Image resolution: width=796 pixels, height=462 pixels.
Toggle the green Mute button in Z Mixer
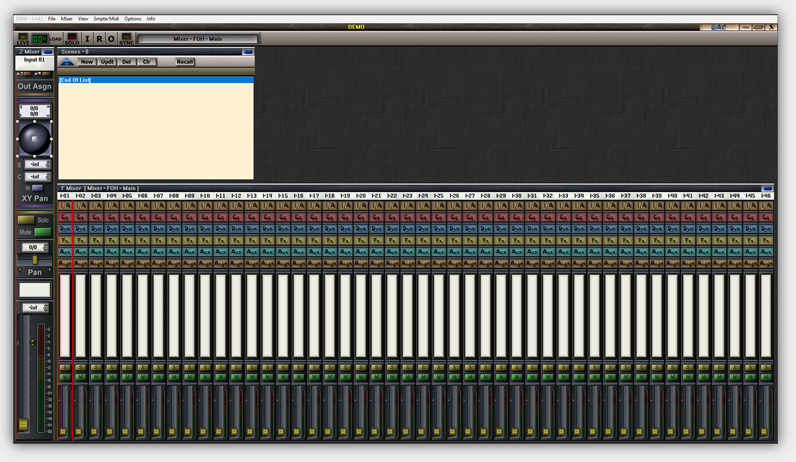click(x=43, y=232)
